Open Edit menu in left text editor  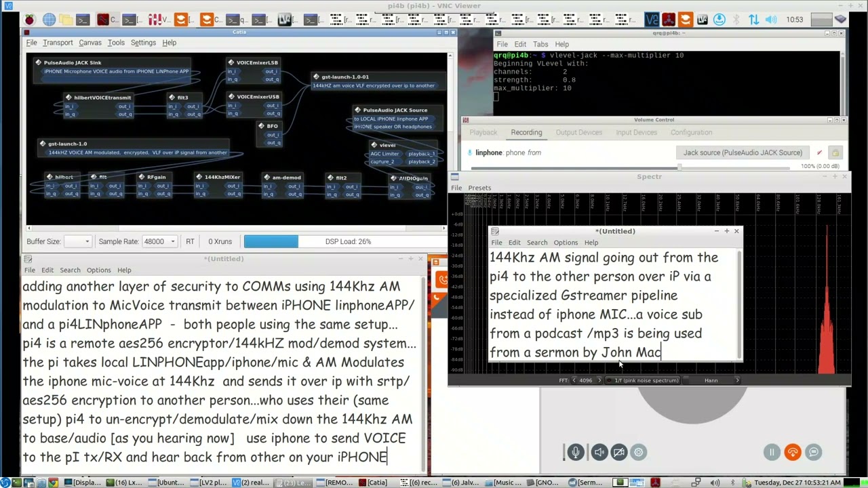[x=47, y=270]
